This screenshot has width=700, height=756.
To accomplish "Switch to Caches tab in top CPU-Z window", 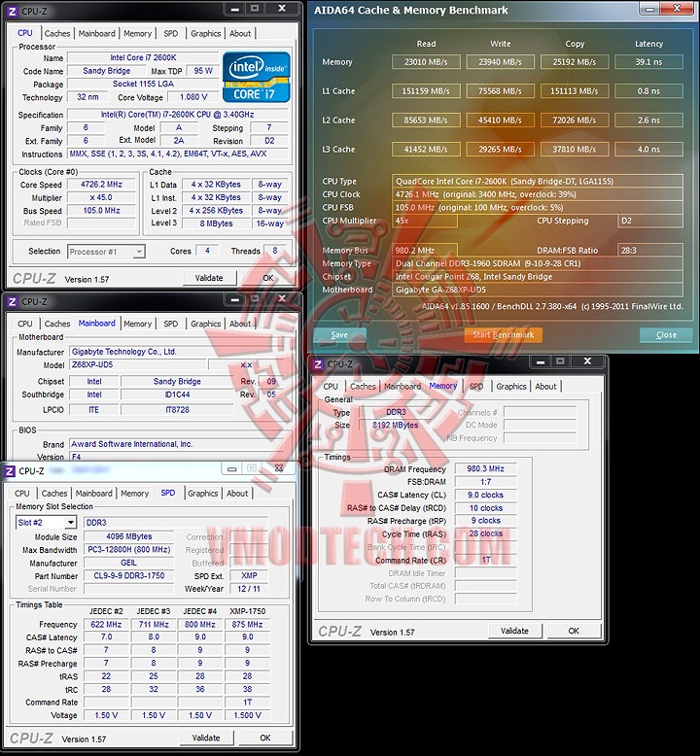I will [x=57, y=34].
